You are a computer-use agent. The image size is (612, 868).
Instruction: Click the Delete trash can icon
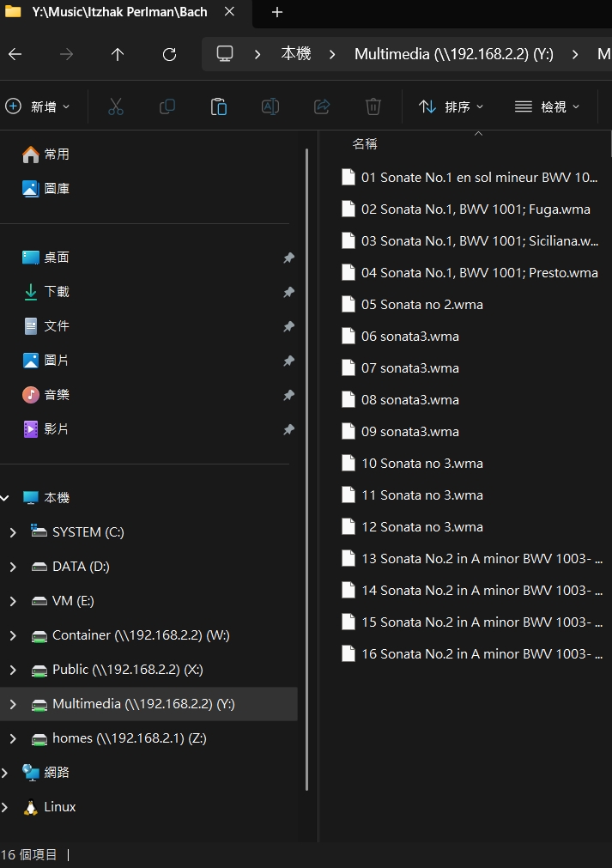373,106
